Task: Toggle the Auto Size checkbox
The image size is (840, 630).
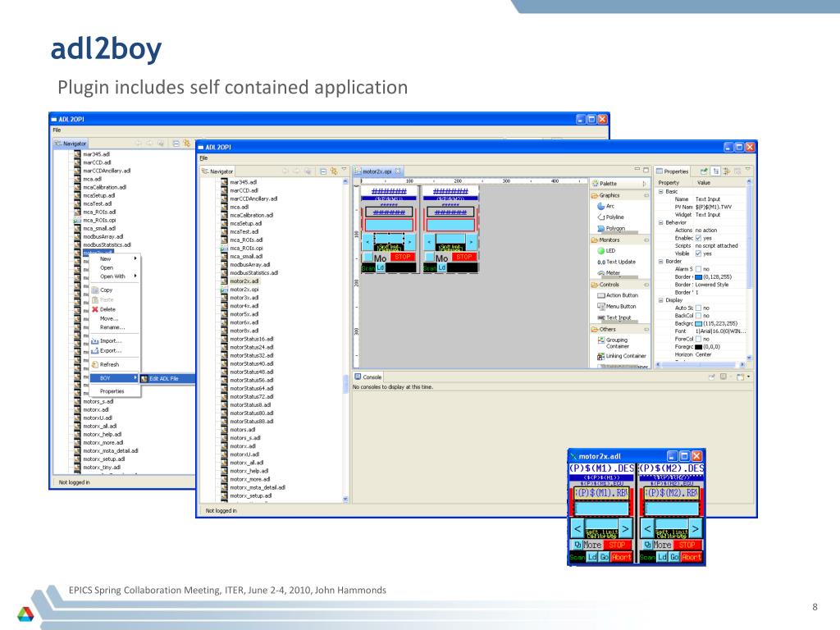Action: point(698,308)
